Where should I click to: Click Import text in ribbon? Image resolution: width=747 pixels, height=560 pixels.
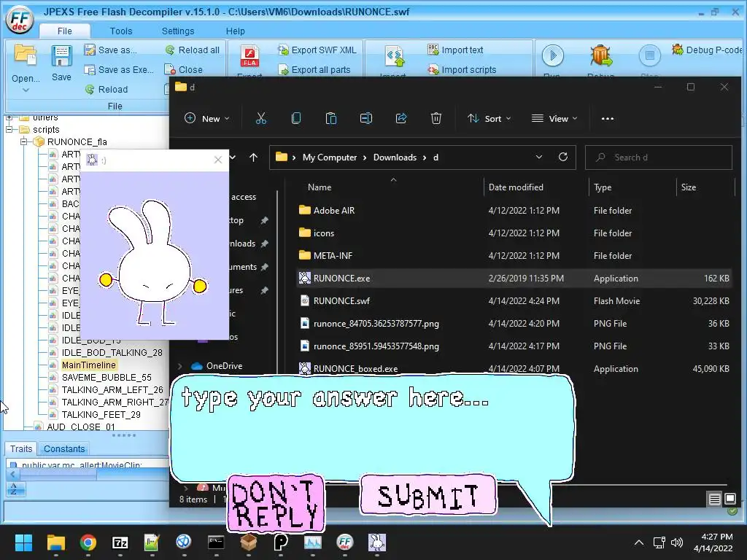(455, 50)
